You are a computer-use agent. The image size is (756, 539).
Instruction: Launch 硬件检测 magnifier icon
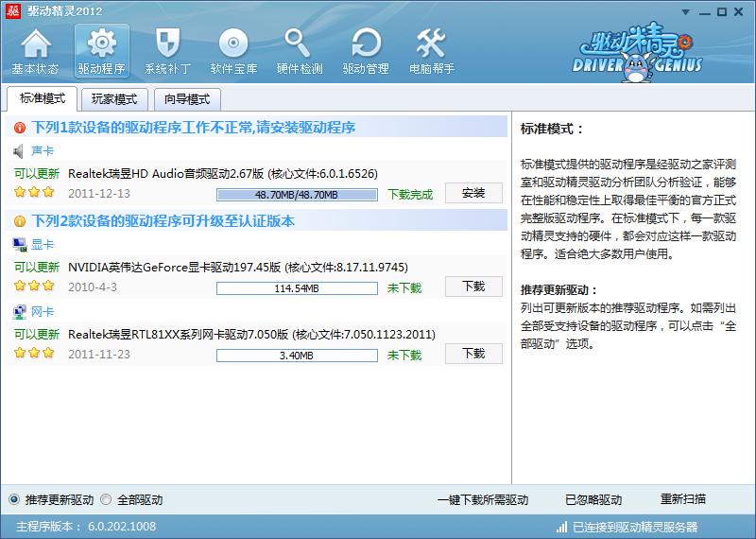pos(300,45)
